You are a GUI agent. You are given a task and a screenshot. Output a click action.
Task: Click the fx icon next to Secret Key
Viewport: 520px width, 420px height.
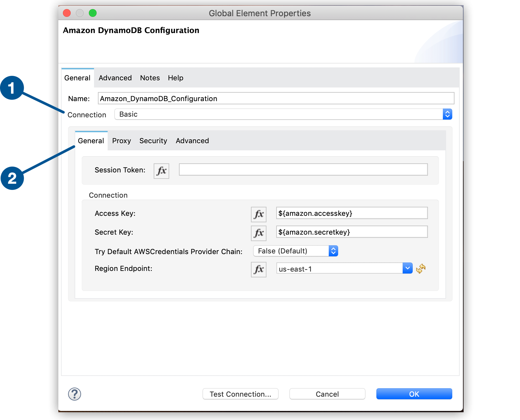(x=258, y=233)
